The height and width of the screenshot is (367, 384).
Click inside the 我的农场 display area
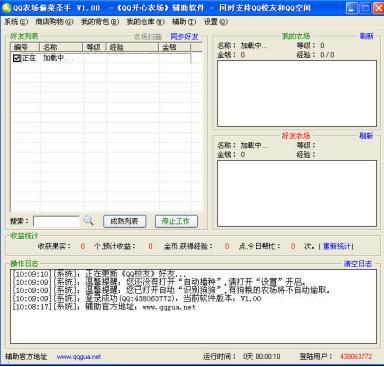pos(297,94)
